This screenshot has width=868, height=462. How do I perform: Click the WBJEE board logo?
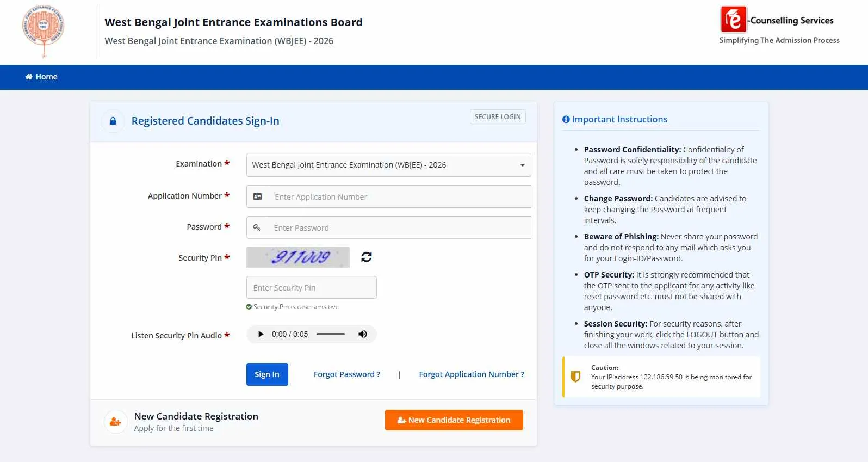44,30
